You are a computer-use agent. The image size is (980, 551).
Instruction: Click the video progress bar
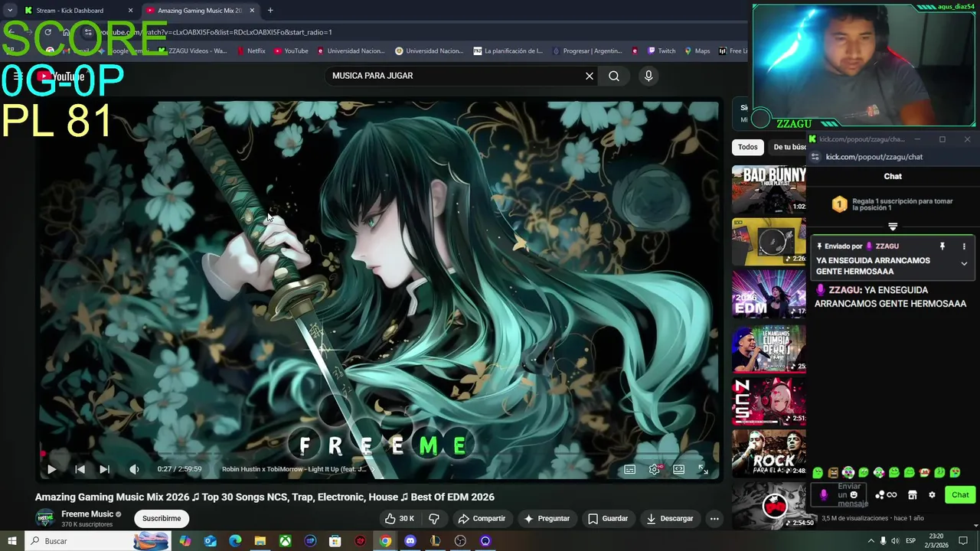(379, 455)
